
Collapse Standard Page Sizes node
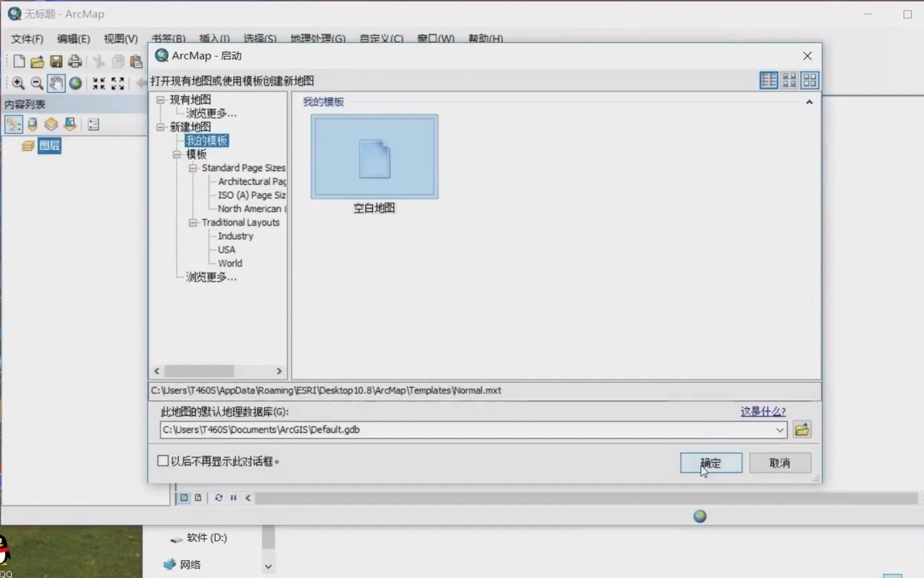coord(193,168)
